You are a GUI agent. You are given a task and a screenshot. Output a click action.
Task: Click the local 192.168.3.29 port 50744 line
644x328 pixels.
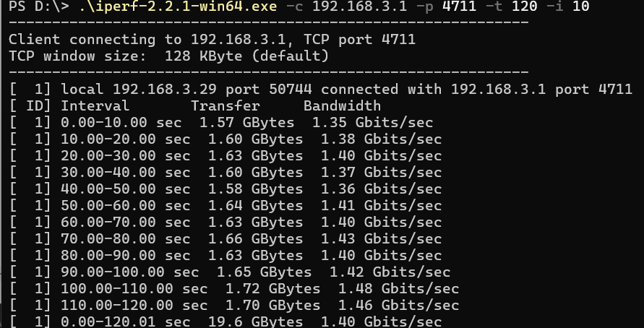click(x=320, y=89)
